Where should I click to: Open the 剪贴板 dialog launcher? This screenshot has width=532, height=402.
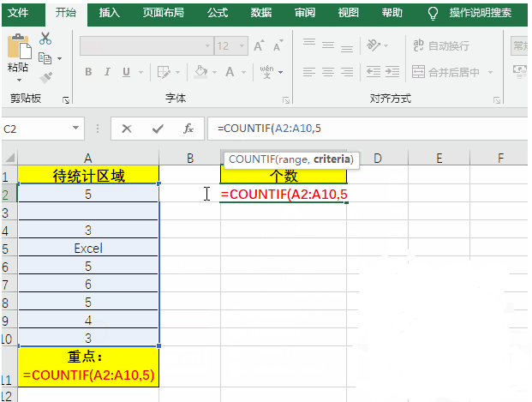66,100
